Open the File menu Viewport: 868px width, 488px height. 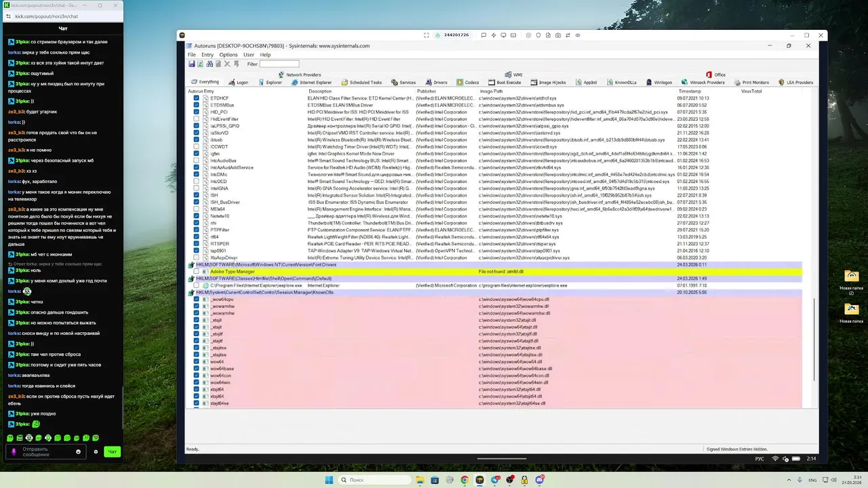[x=192, y=55]
